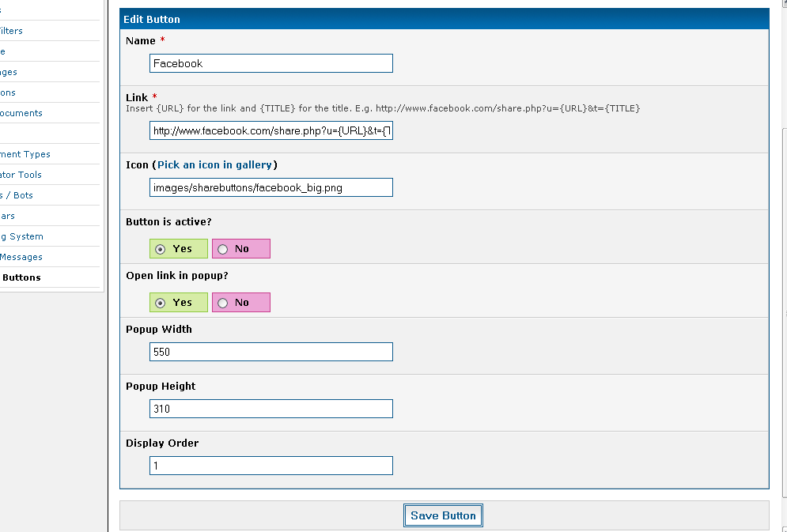The image size is (787, 532).
Task: Go to the sidebar entry ending in 'Types'
Action: point(25,154)
